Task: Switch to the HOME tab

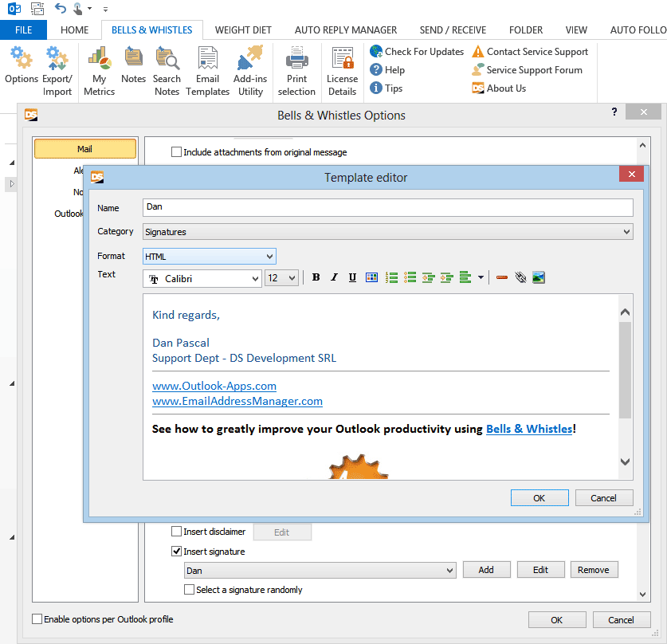Action: click(x=74, y=29)
